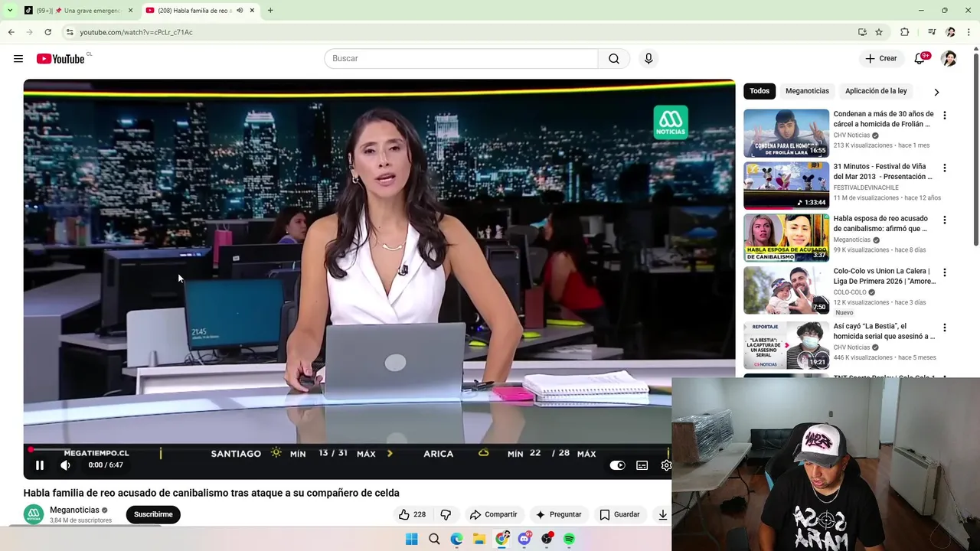Mute the video player volume

[66, 465]
